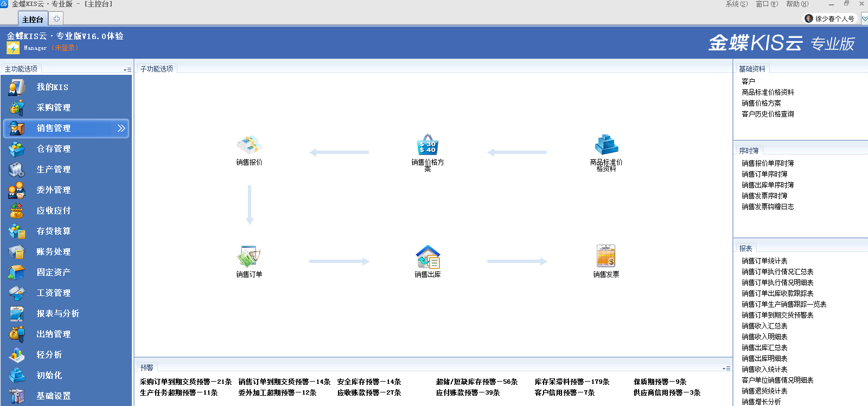Click the 未登录 login status link
The image size is (868, 406).
65,48
